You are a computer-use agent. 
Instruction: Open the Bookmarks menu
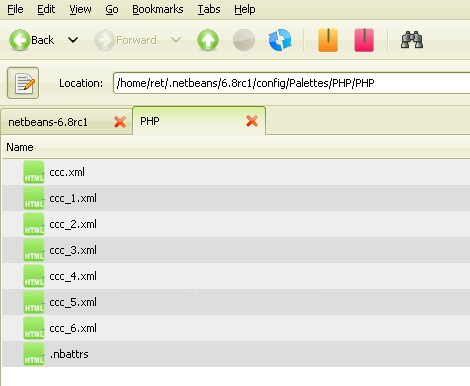(158, 9)
